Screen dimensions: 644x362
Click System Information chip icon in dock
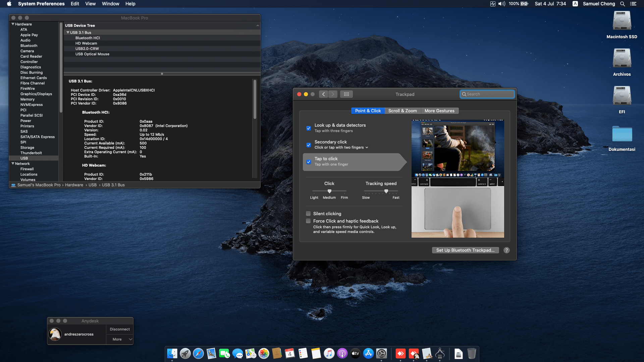pos(440,354)
